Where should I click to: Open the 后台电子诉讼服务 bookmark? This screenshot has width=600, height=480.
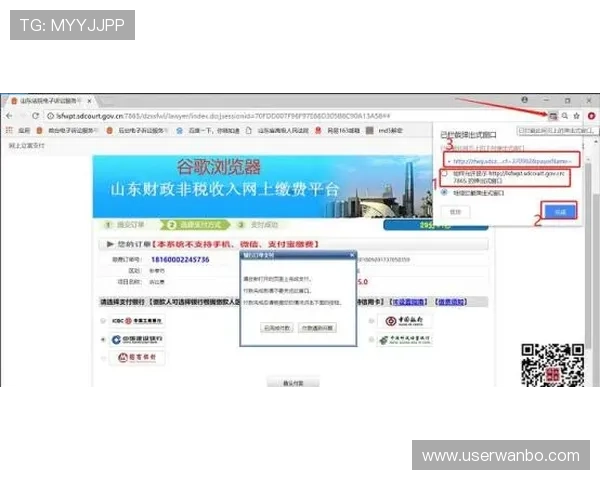click(137, 131)
